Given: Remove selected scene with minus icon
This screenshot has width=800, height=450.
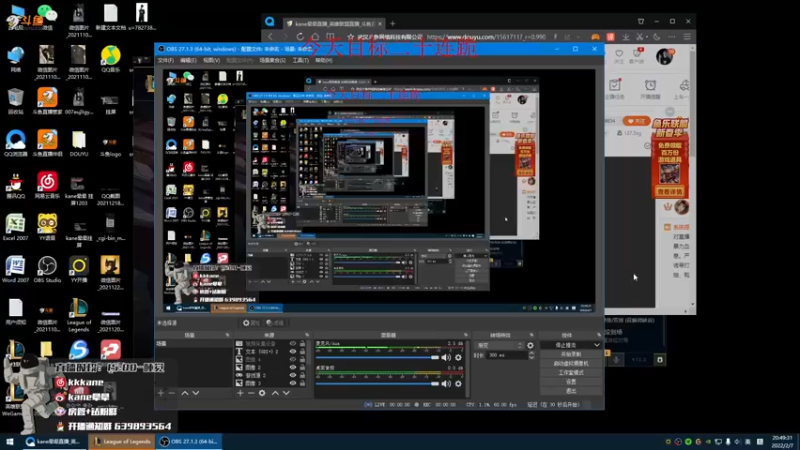Looking at the screenshot, I should (172, 393).
